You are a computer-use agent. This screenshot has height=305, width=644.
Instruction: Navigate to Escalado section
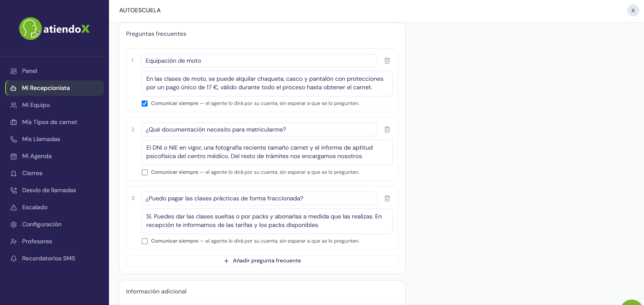pyautogui.click(x=54, y=207)
